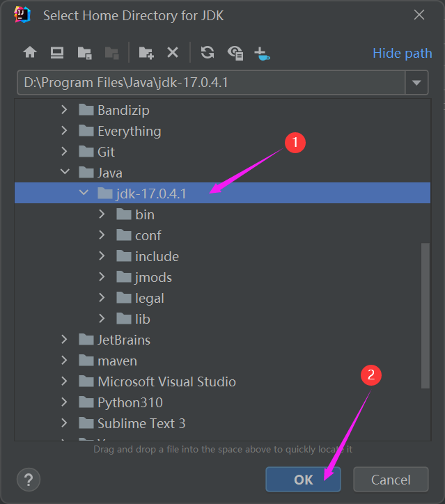Select the lib subfolder
The width and height of the screenshot is (445, 504).
pos(222,320)
